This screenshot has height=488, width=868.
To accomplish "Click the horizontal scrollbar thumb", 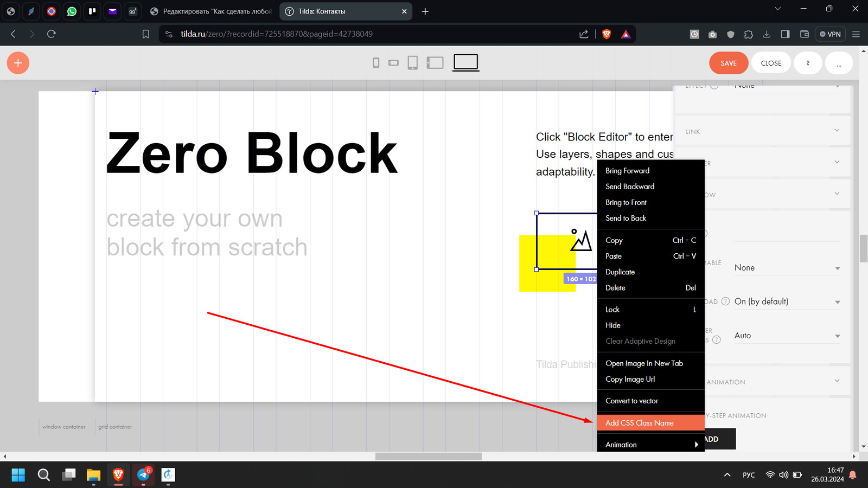I will click(428, 457).
